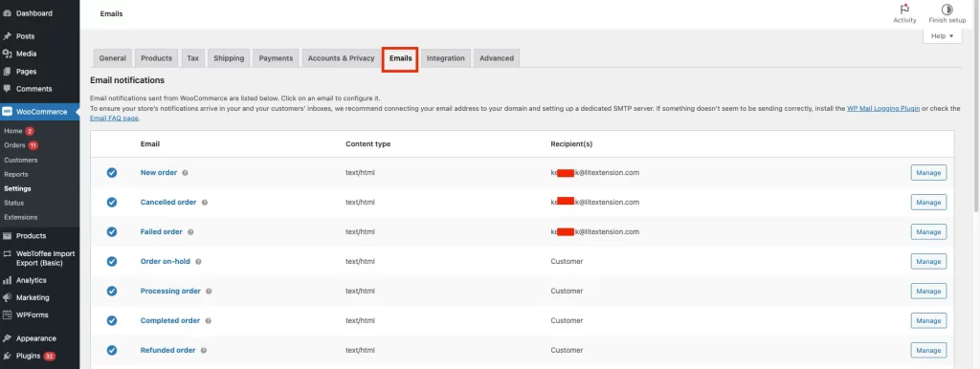The height and width of the screenshot is (369, 980).
Task: Open WPForms in the sidebar
Action: click(x=39, y=315)
